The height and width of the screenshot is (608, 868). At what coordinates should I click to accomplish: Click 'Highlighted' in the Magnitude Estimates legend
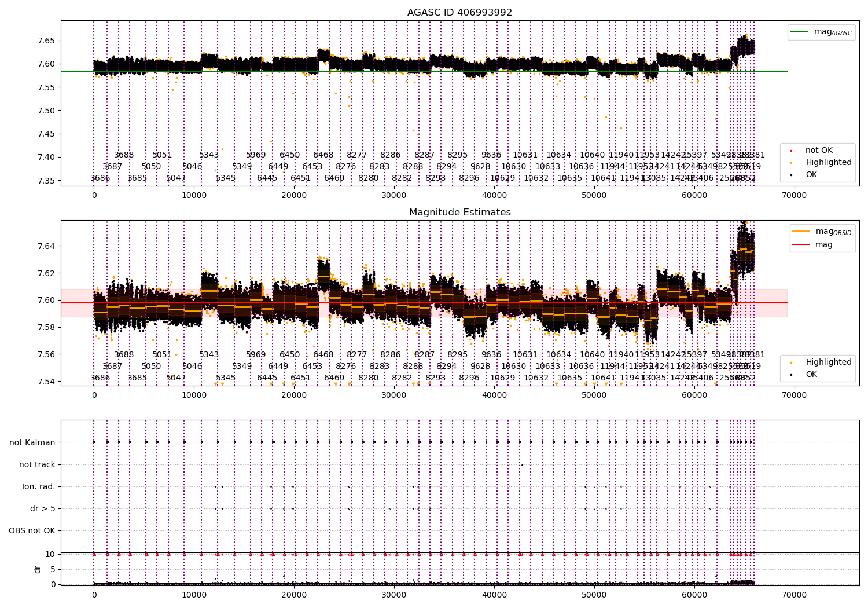pyautogui.click(x=829, y=362)
